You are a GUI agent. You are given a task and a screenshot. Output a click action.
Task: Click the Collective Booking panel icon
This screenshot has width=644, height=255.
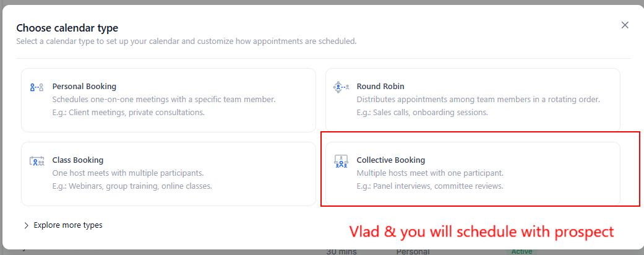(x=340, y=161)
